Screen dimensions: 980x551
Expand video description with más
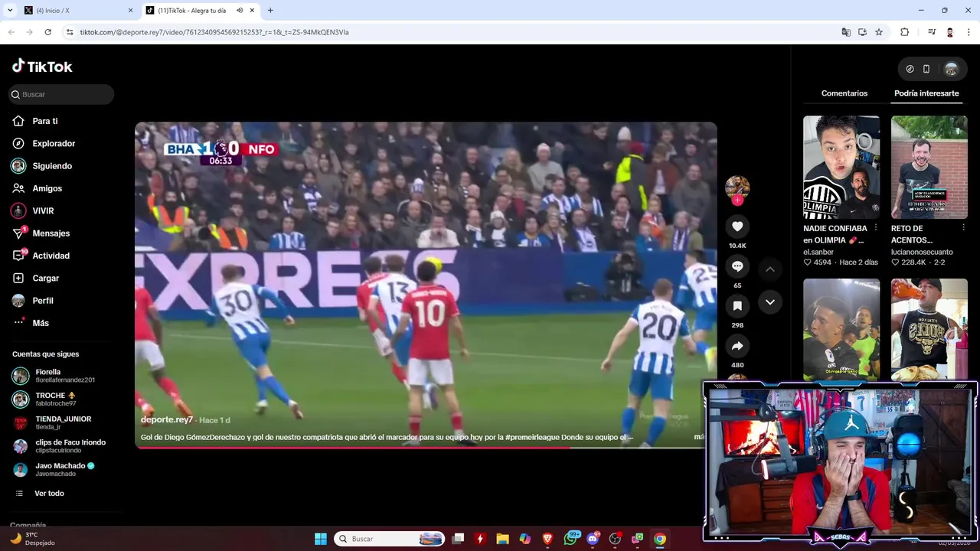699,437
